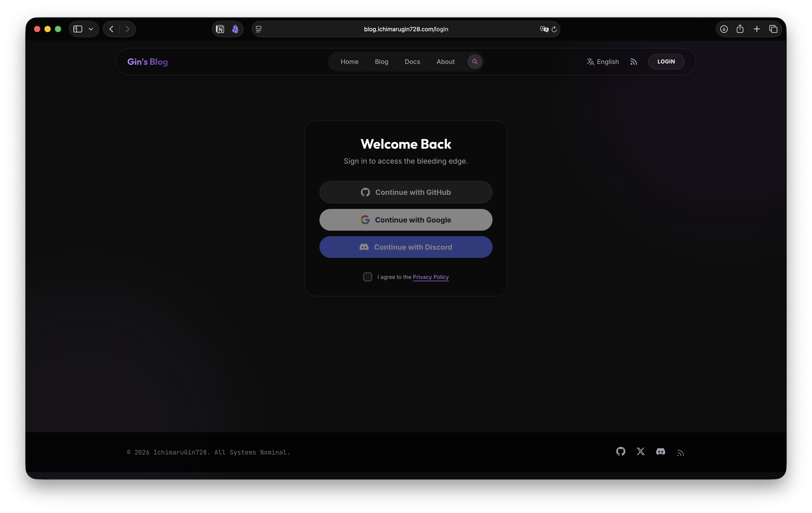Open the page reader icon in address bar
The height and width of the screenshot is (513, 812).
tap(259, 29)
